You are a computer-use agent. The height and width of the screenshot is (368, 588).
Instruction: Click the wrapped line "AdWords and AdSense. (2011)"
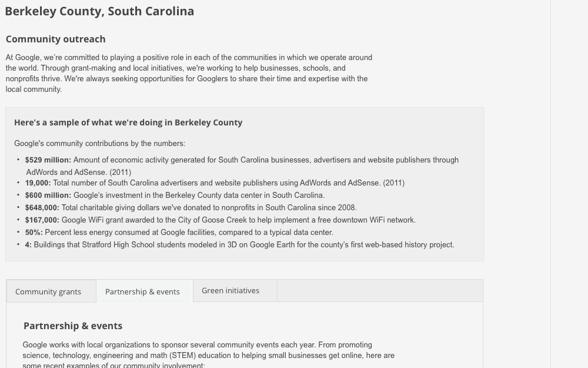(79, 172)
